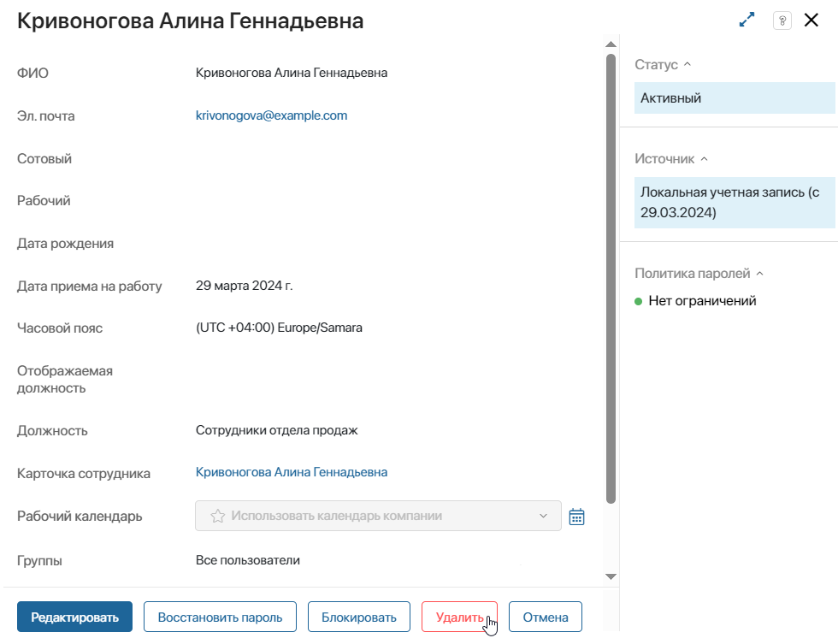Click the Рабочий phone field label
Viewport: 838px width, 644px height.
coord(44,200)
